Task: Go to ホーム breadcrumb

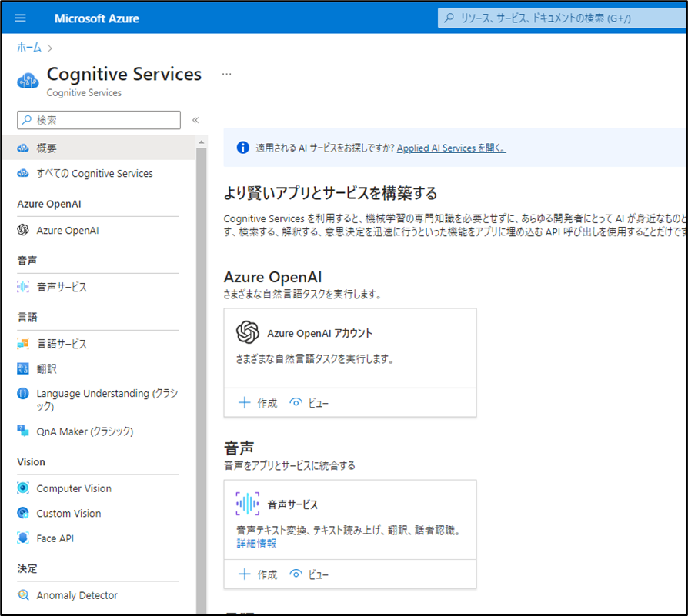Action: [29, 48]
